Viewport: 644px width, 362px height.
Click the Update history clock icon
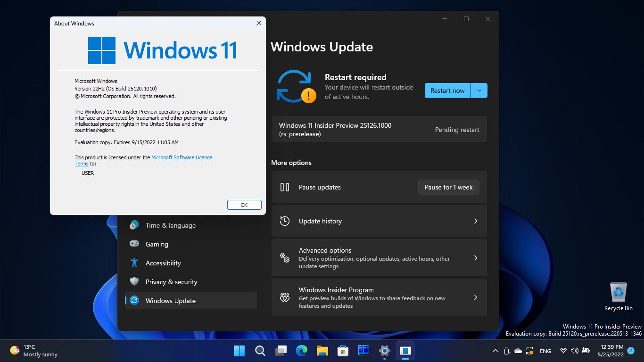click(x=285, y=221)
